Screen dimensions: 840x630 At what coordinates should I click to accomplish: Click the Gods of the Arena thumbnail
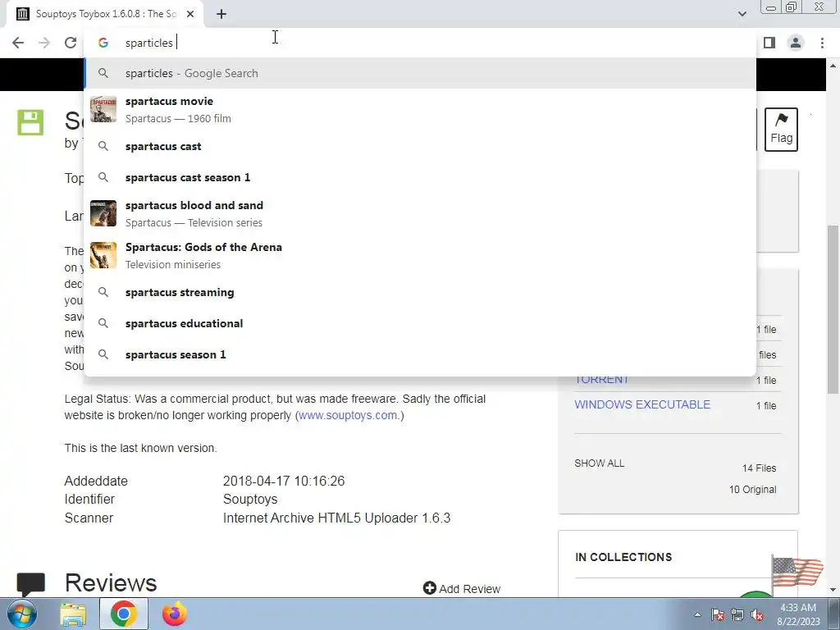103,255
